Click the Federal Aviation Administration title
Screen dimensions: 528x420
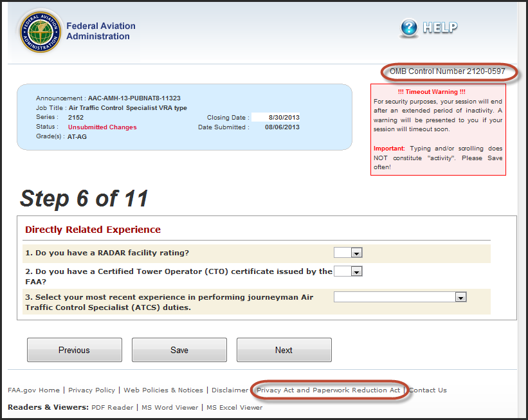click(101, 31)
